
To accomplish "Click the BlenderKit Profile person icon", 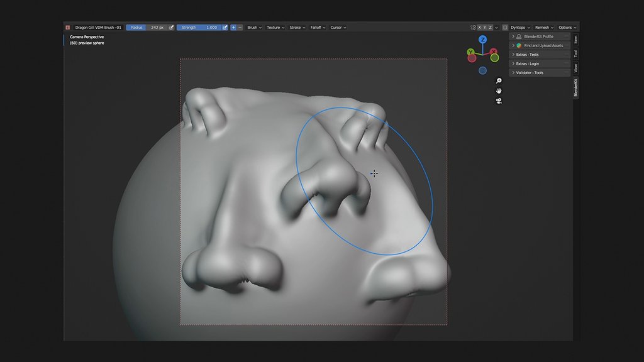I will tap(518, 36).
